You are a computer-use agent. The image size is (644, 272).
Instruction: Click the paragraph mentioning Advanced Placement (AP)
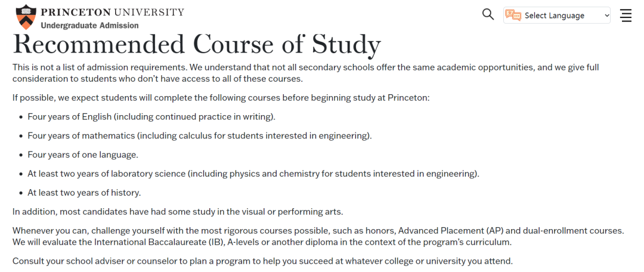click(x=318, y=230)
